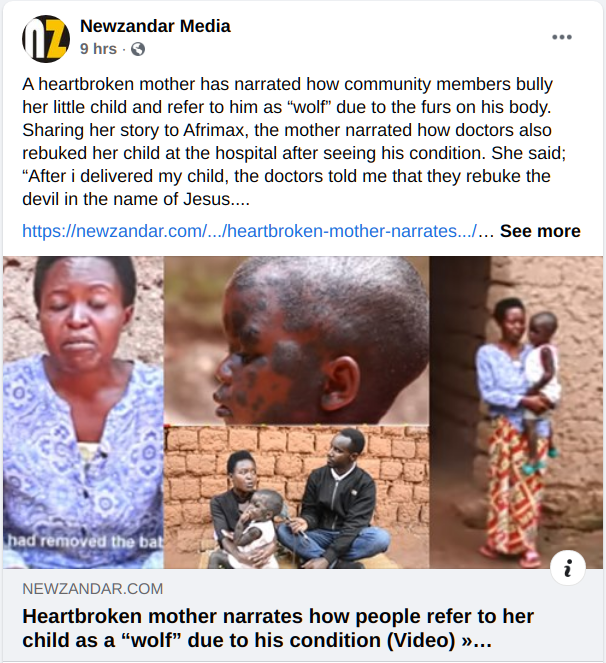
Task: Click the colorful wrap skirt in right photo
Action: (515, 486)
